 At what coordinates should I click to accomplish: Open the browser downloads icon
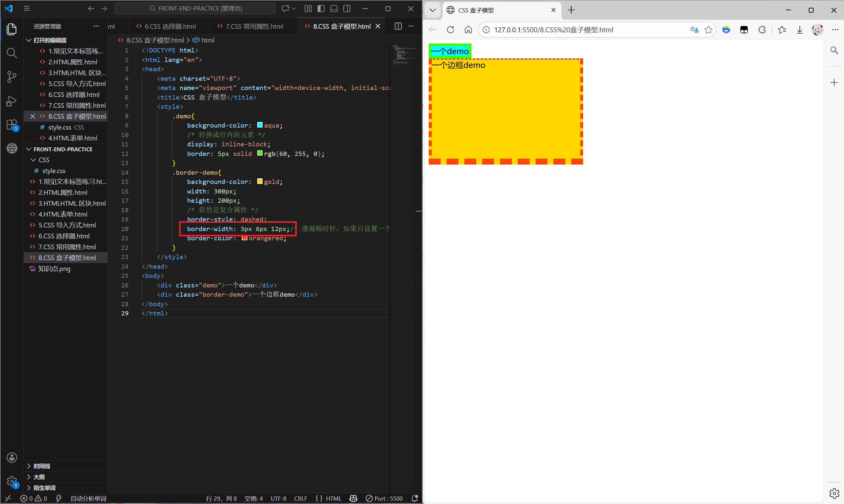coord(799,30)
